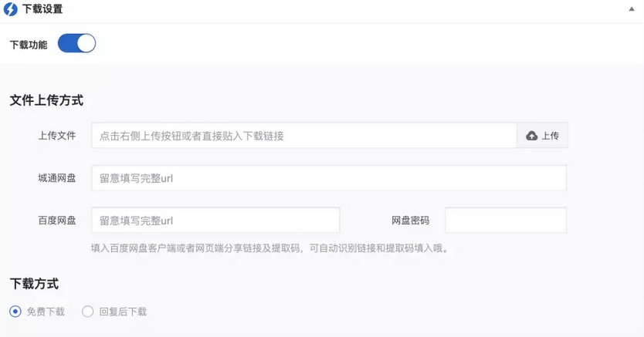Viewport: 644px width, 337px height.
Task: Click the 百度网盘 URL input field
Action: click(215, 220)
